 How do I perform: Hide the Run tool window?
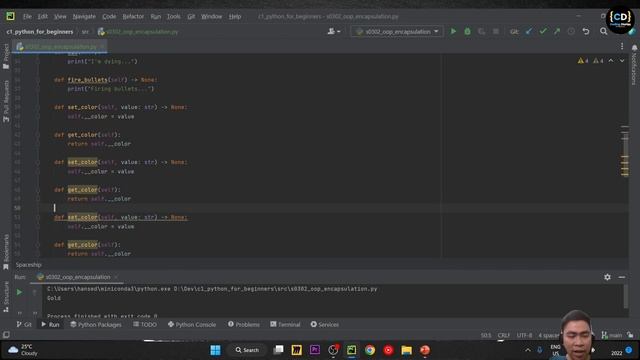coord(622,277)
